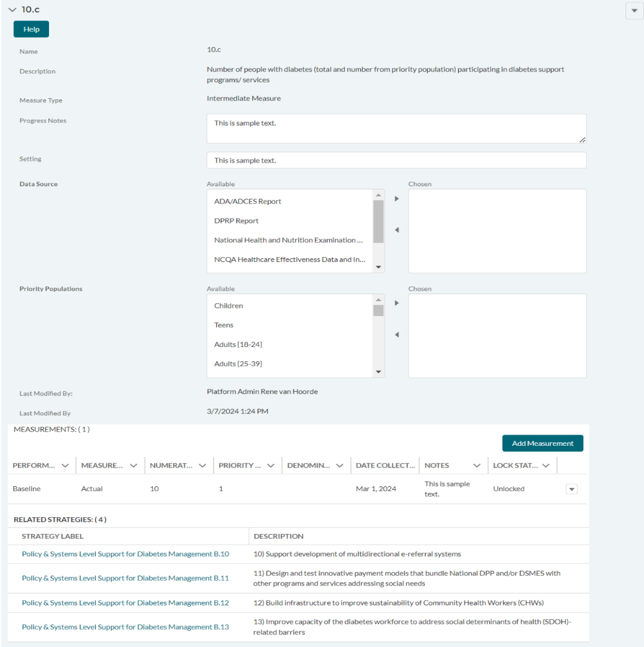The width and height of the screenshot is (644, 647).
Task: Open the PRIORITY... column header menu
Action: pos(271,466)
